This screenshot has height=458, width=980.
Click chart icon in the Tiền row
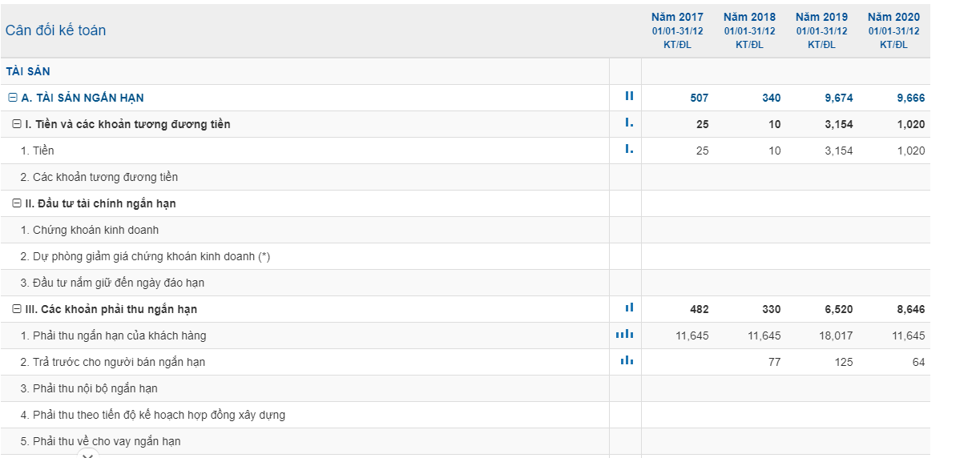click(x=629, y=150)
